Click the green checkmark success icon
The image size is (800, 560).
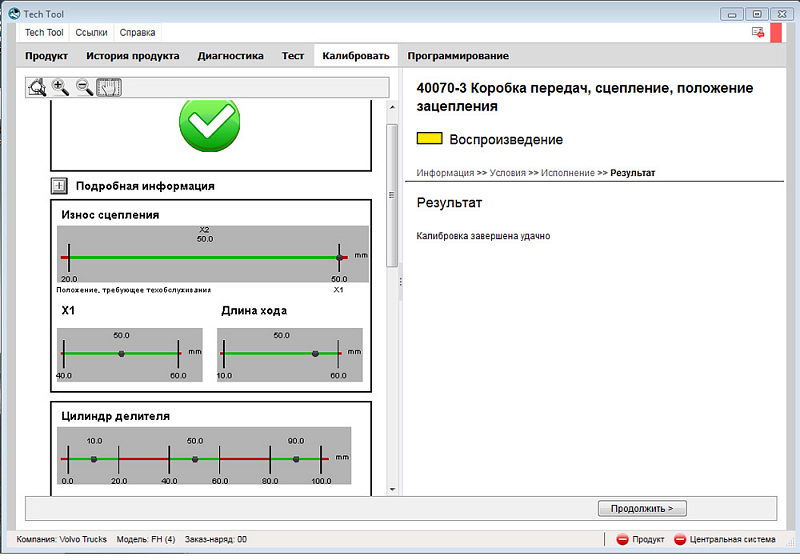click(x=210, y=125)
